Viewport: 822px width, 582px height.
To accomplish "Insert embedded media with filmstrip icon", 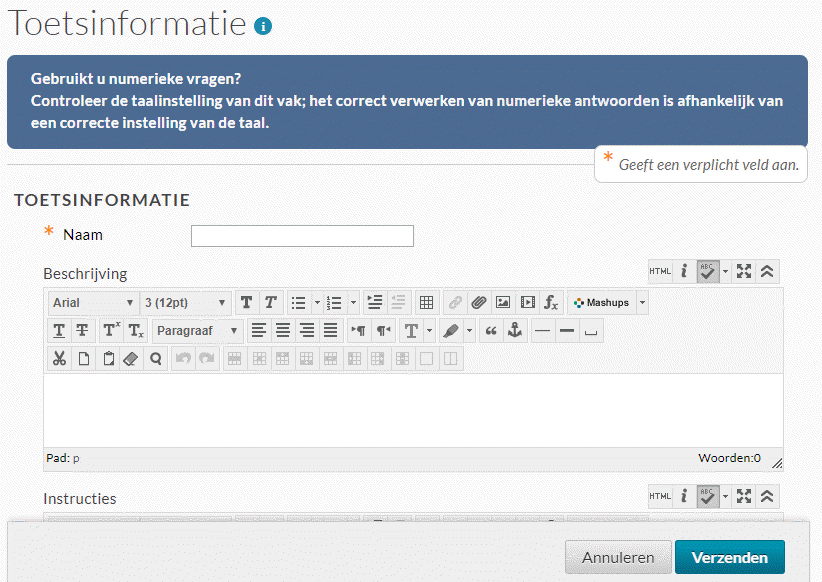I will point(527,303).
